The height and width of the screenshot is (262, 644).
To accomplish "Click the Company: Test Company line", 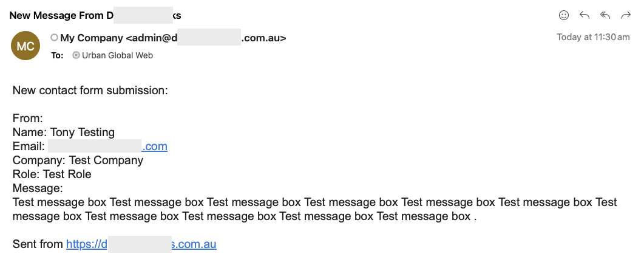I will coord(78,160).
